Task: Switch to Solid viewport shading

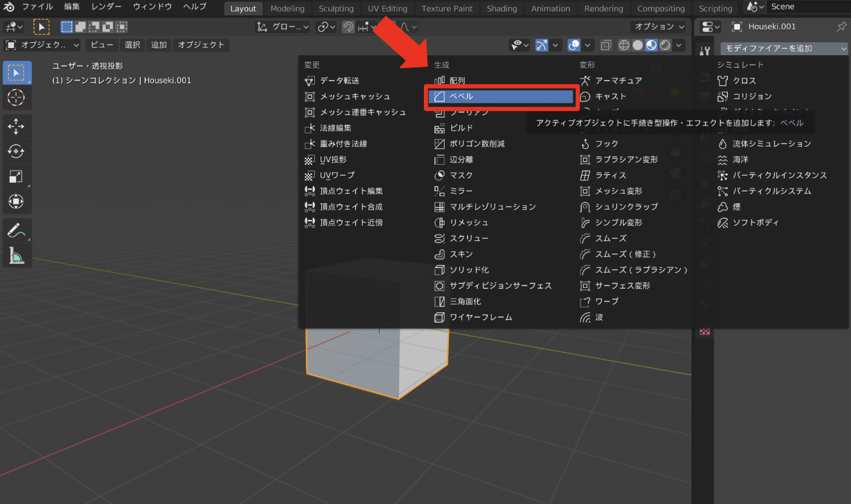Action: pyautogui.click(x=637, y=45)
